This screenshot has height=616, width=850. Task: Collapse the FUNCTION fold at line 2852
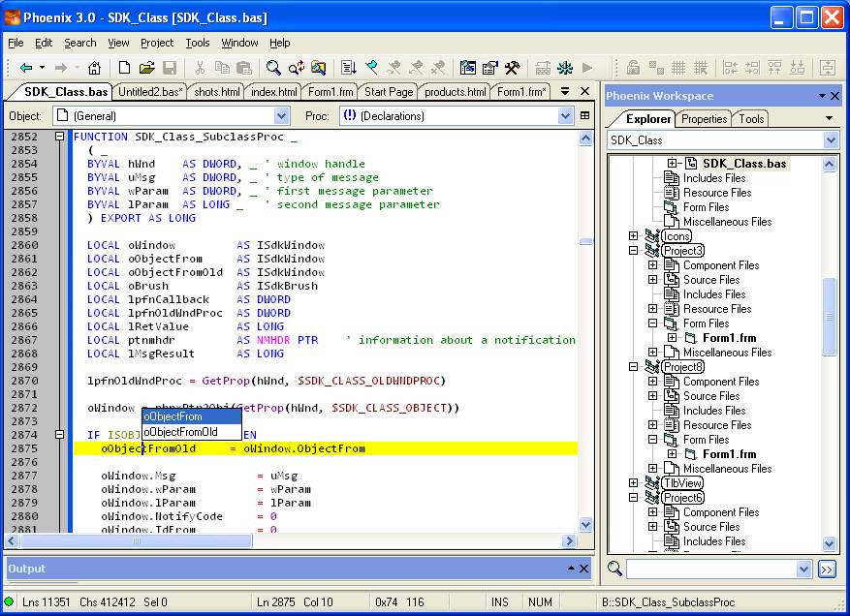pos(60,137)
